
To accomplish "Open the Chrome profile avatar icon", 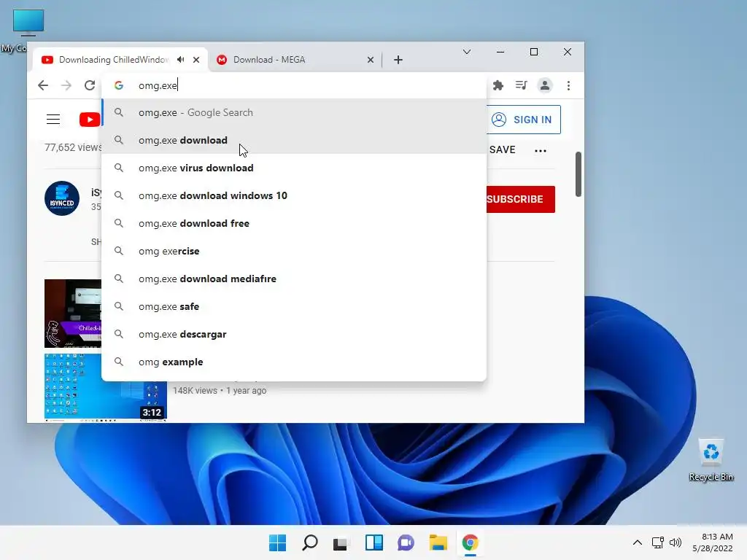I will (x=544, y=85).
